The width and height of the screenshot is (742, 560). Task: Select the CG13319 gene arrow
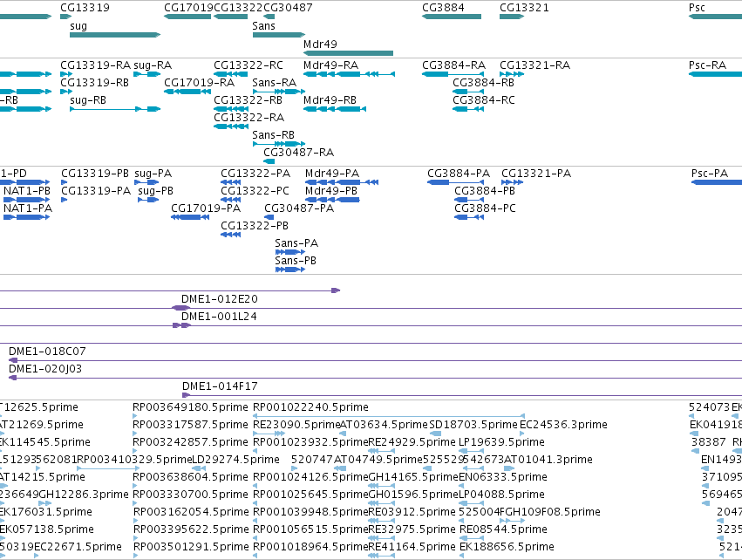[x=65, y=17]
